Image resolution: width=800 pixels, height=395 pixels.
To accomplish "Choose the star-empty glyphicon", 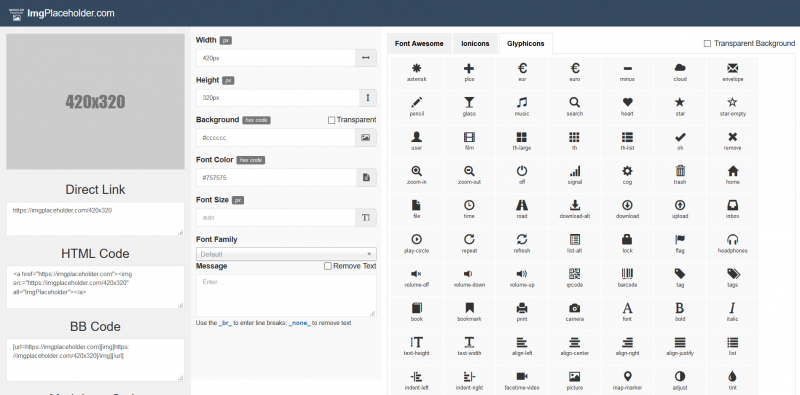I will [x=733, y=107].
